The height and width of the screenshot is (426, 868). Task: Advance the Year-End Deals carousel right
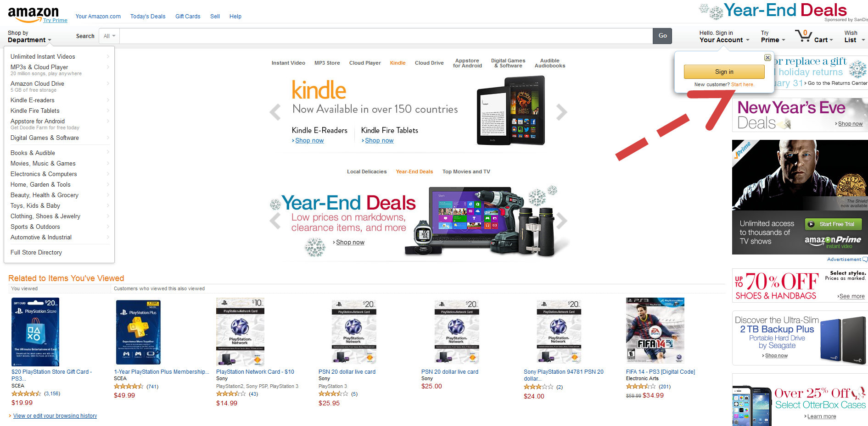click(x=562, y=221)
